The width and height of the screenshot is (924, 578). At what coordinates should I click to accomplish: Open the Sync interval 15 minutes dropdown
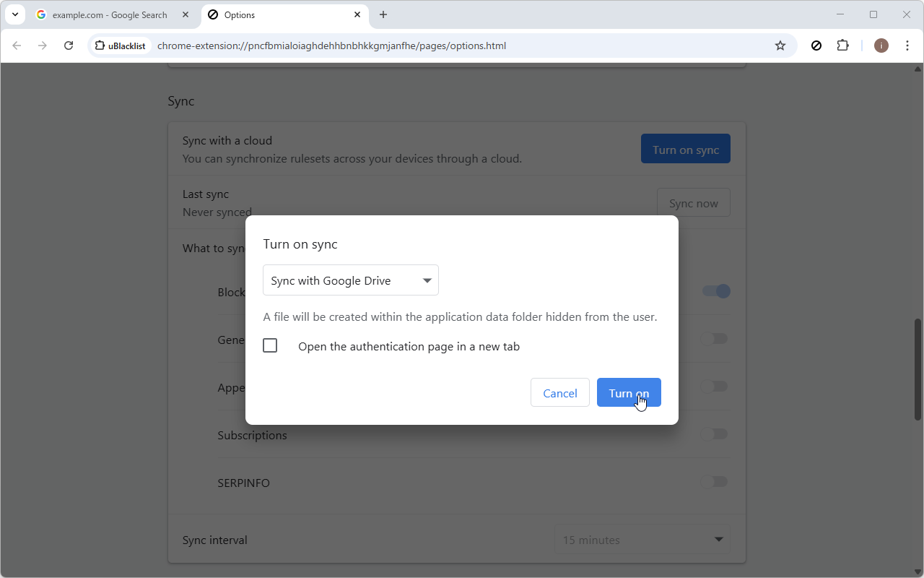[x=642, y=540]
